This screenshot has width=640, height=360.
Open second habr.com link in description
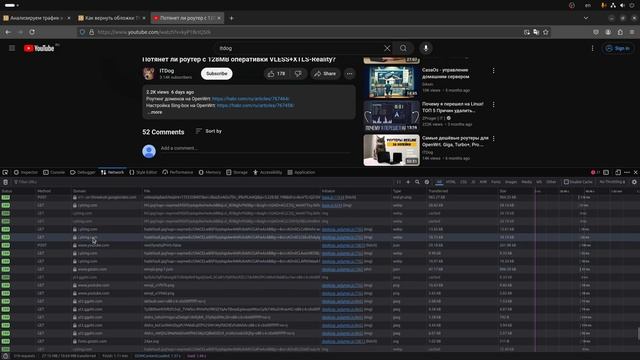(255, 105)
